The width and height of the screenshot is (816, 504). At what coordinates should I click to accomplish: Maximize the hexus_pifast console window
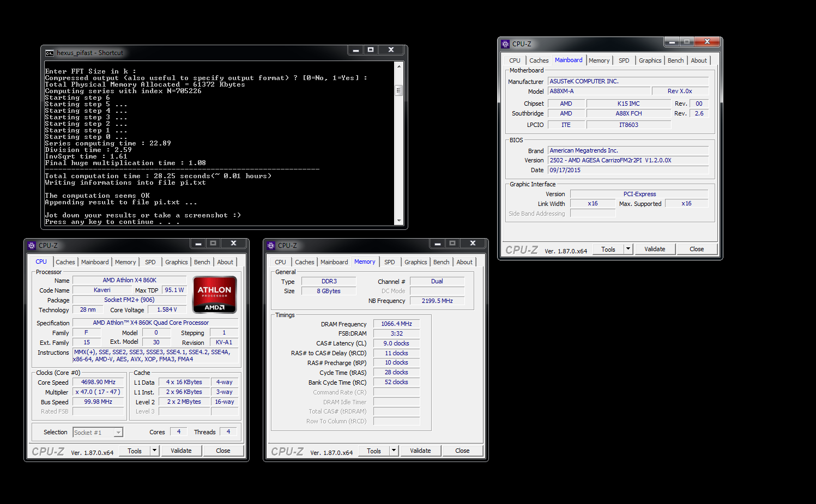[371, 50]
